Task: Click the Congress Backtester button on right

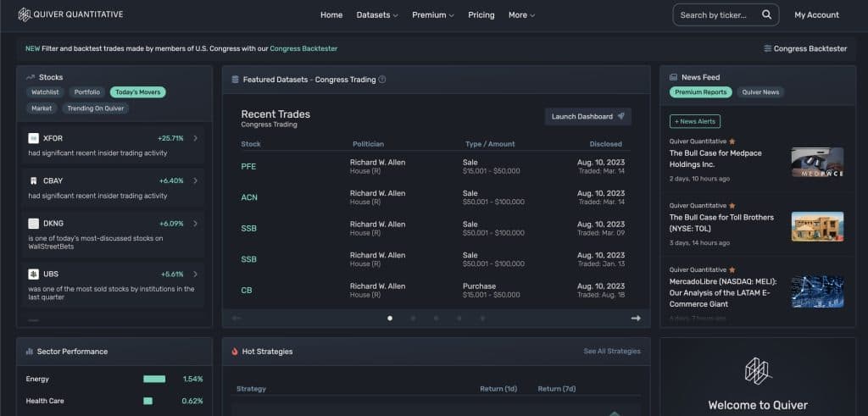Action: pyautogui.click(x=805, y=48)
